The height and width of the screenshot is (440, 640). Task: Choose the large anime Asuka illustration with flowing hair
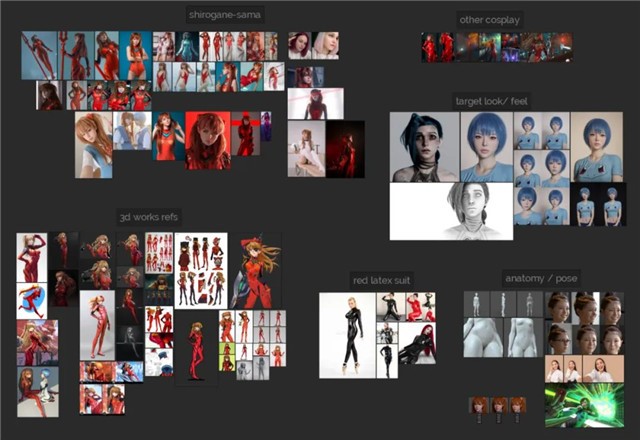[255, 271]
